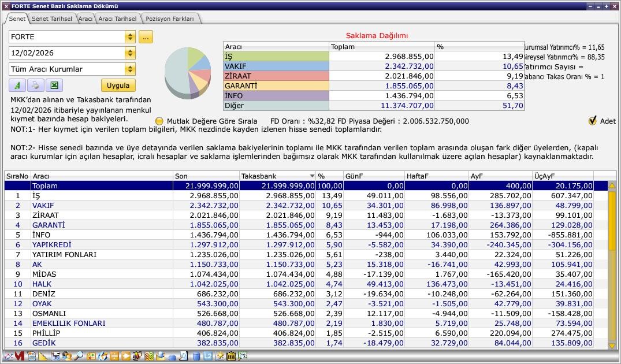
Task: Click the magnifying glass icon in bottom toolbar
Action: (x=79, y=356)
